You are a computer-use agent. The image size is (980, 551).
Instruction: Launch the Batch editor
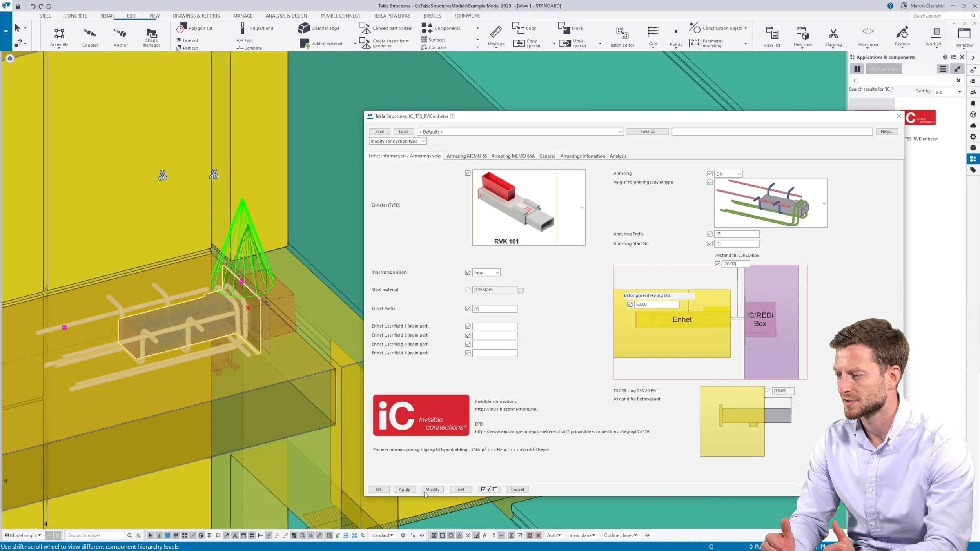(x=622, y=36)
